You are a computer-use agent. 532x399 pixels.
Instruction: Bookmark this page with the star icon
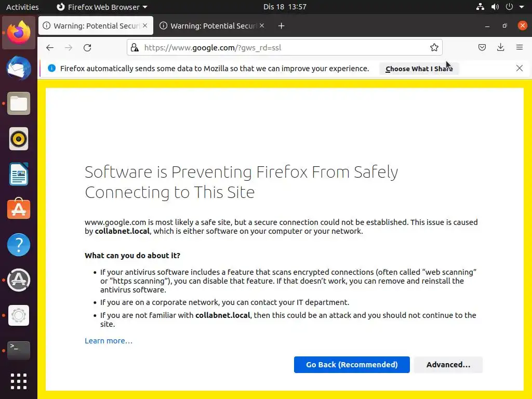pos(434,48)
